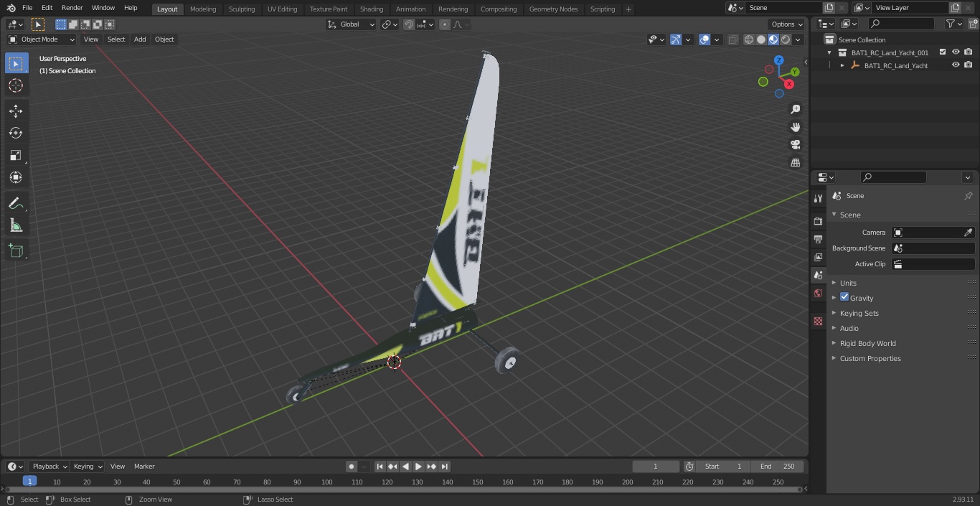The image size is (980, 506).
Task: Uncheck BAT1_RC_Land_Yacht_001 exclude checkbox
Action: coord(943,52)
